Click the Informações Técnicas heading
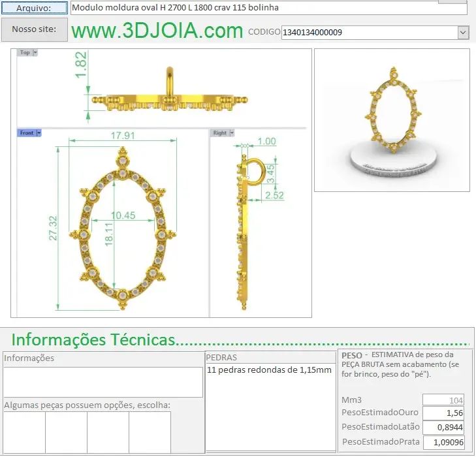The width and height of the screenshot is (476, 457). (x=93, y=339)
